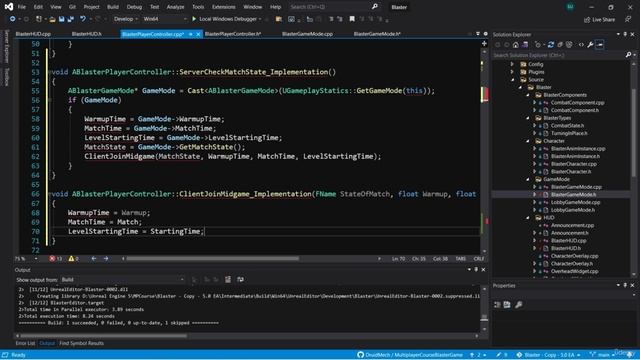Open Solution Explorer properties wrench icon
The image size is (640, 360).
pyautogui.click(x=590, y=45)
